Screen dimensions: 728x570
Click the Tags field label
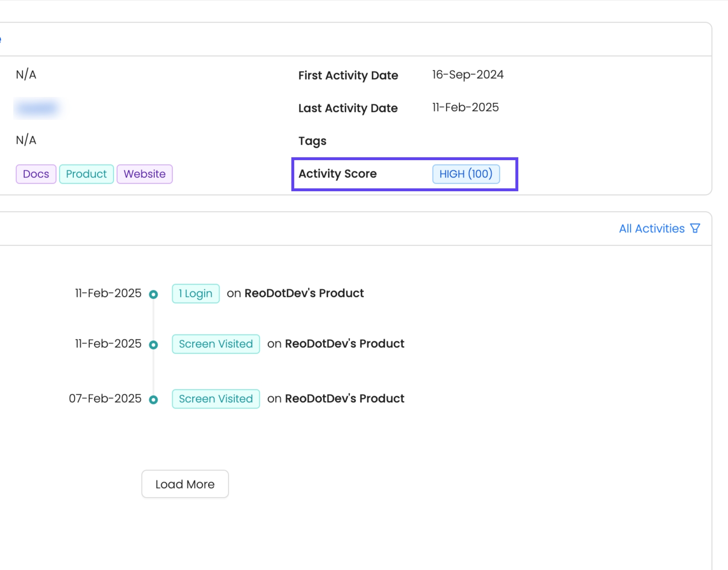click(312, 141)
